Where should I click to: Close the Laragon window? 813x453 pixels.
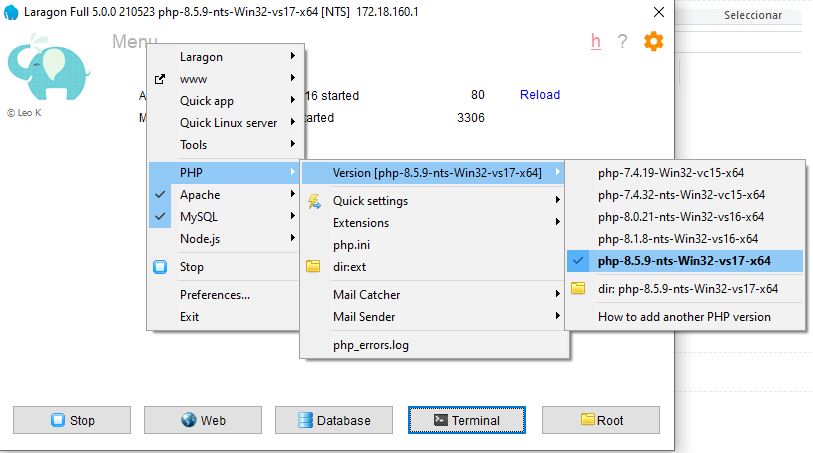658,12
